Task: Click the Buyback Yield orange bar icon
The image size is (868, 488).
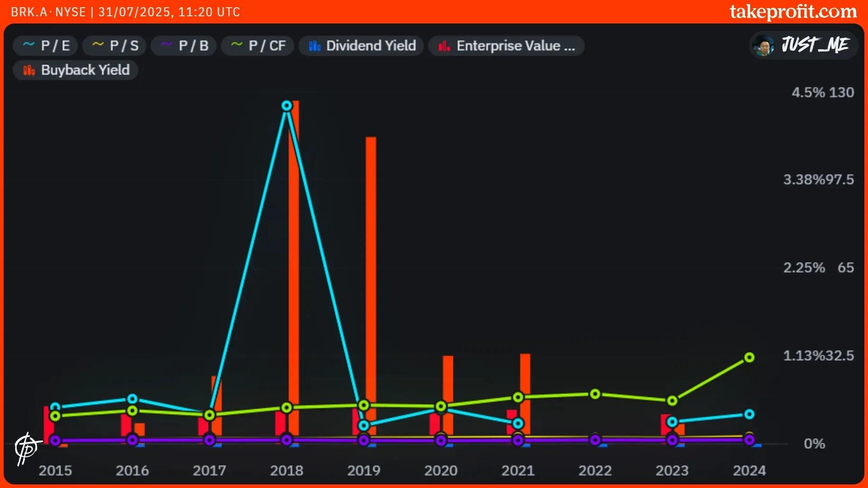Action: pos(29,70)
